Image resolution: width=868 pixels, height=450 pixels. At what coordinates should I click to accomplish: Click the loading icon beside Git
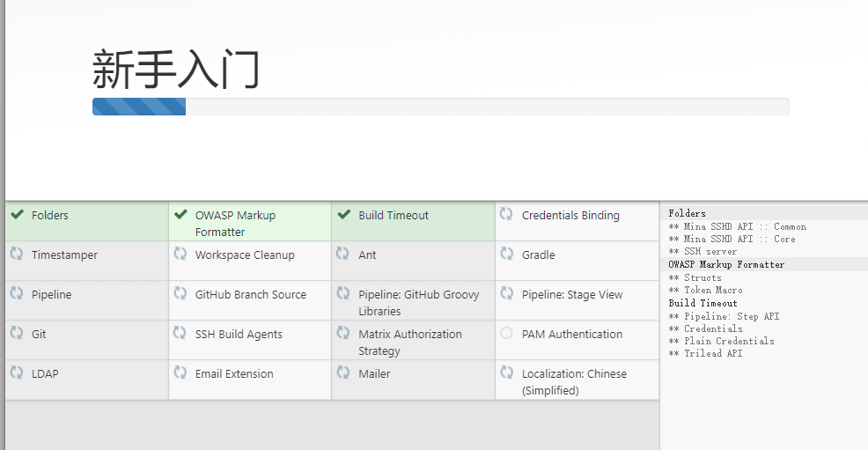pos(17,333)
